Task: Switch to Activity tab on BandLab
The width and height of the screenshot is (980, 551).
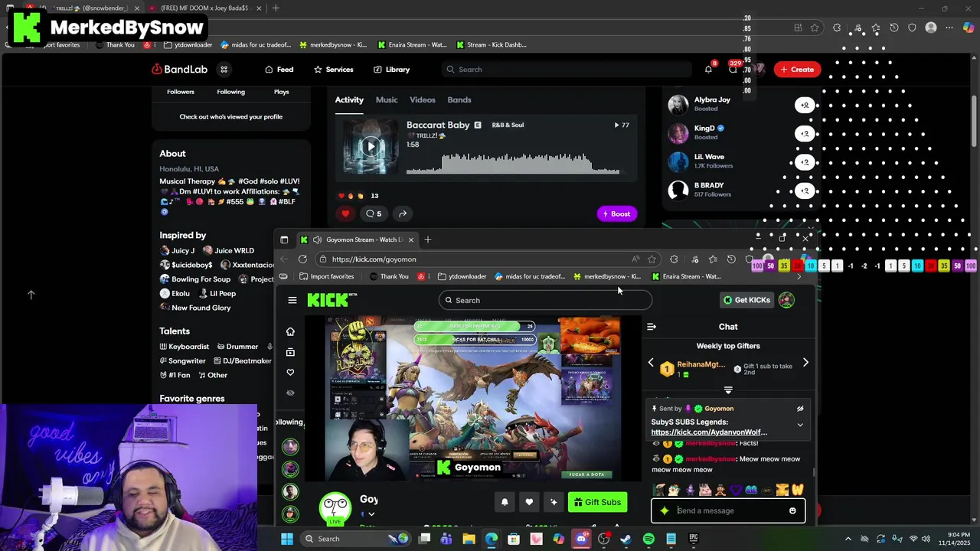Action: coord(349,100)
